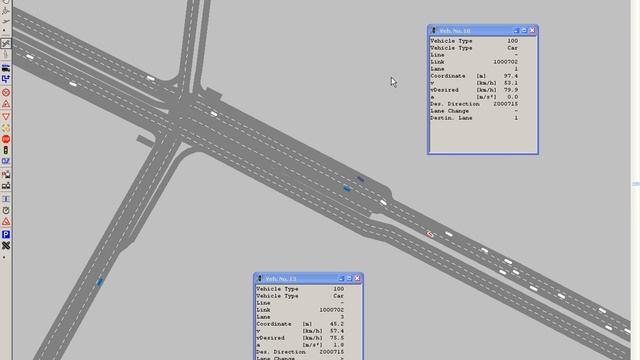Close the Veh. No. 10 window
This screenshot has height=360, width=640.
coord(532,31)
